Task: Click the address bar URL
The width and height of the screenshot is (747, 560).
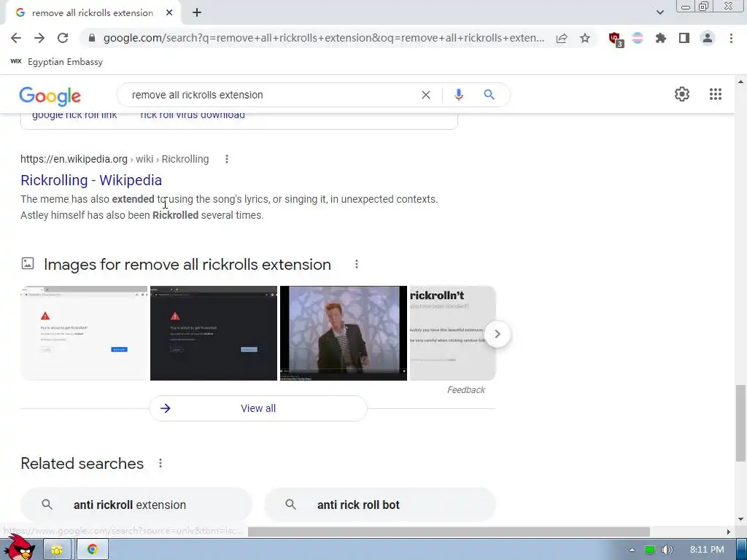Action: 324,38
